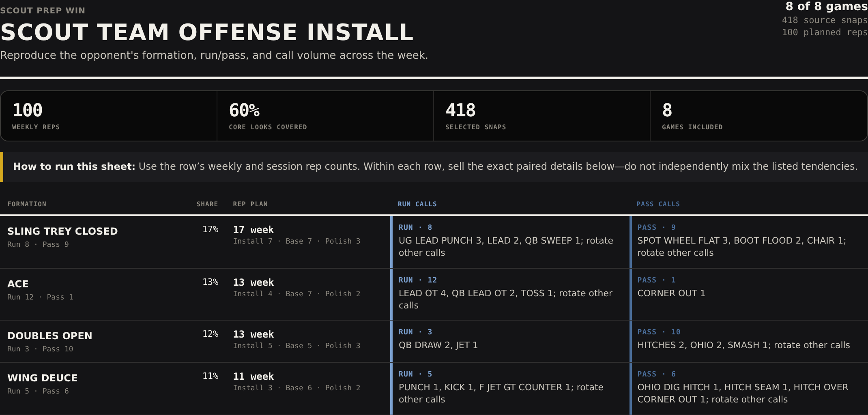Image resolution: width=868 pixels, height=415 pixels.
Task: Select the "WEEKLY REPS" stat label
Action: coord(36,127)
